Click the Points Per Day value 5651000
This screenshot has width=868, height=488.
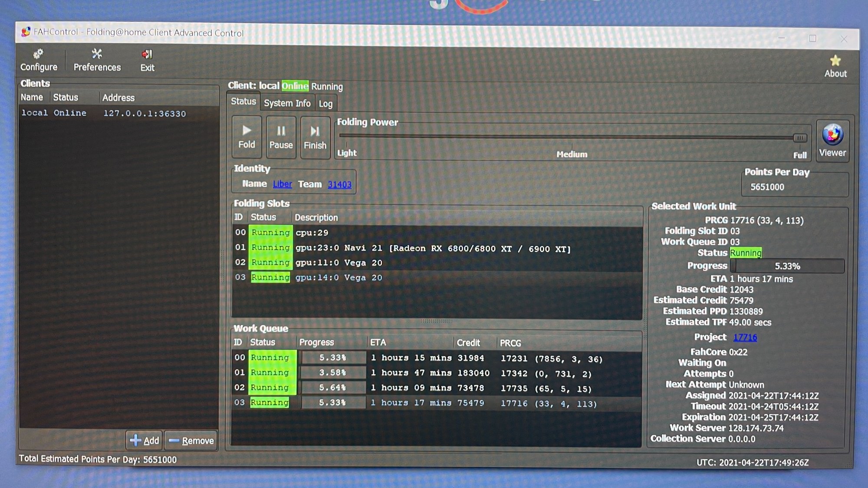(x=767, y=187)
